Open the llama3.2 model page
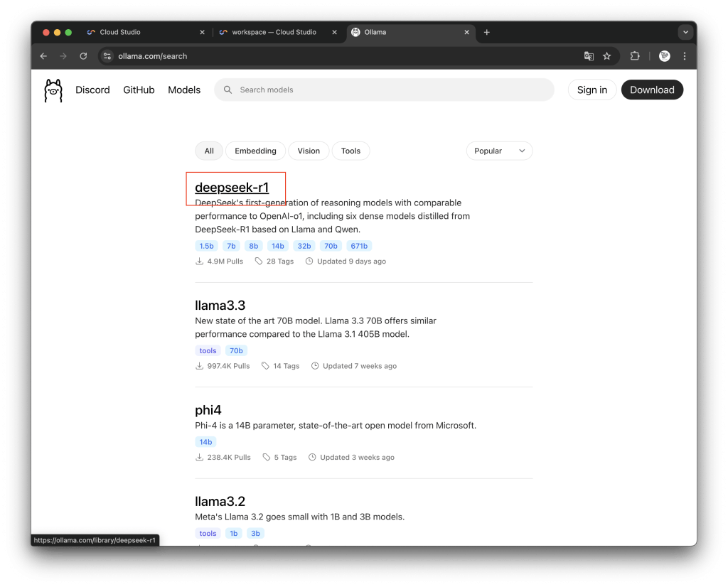728x587 pixels. [220, 502]
